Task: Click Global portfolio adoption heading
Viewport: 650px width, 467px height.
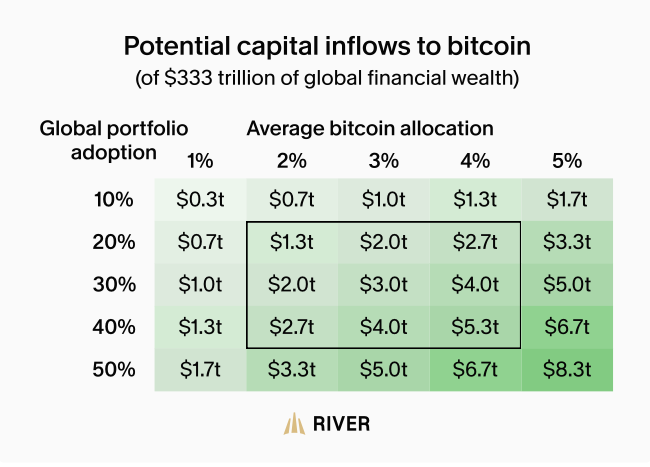Action: 114,140
